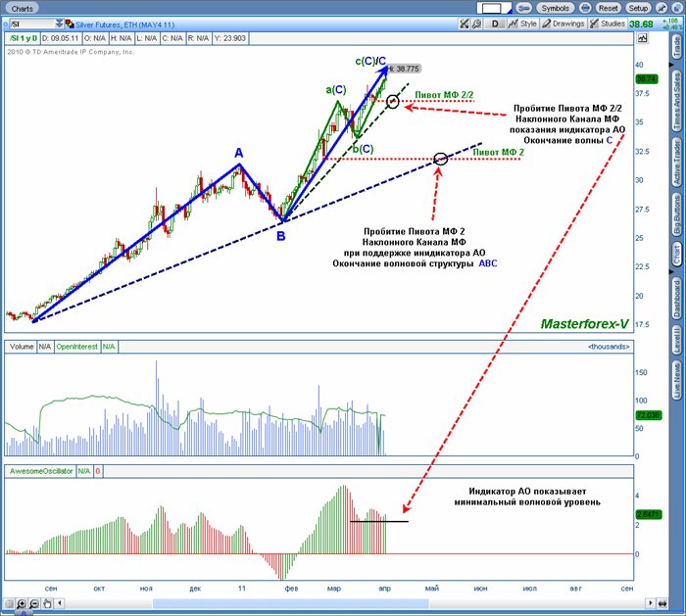Image resolution: width=686 pixels, height=616 pixels.
Task: Open the Dashboard side tab
Action: 676,299
